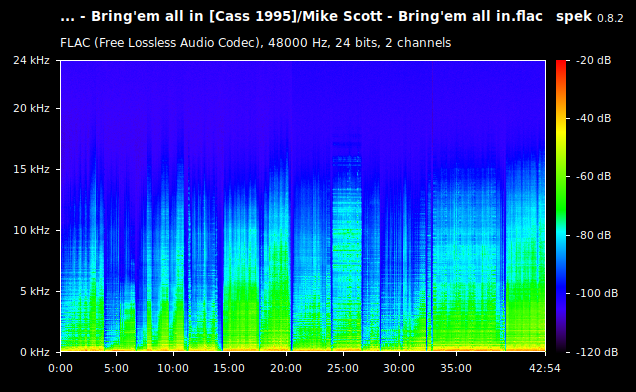Click the '-40 dB' legend label

(593, 118)
